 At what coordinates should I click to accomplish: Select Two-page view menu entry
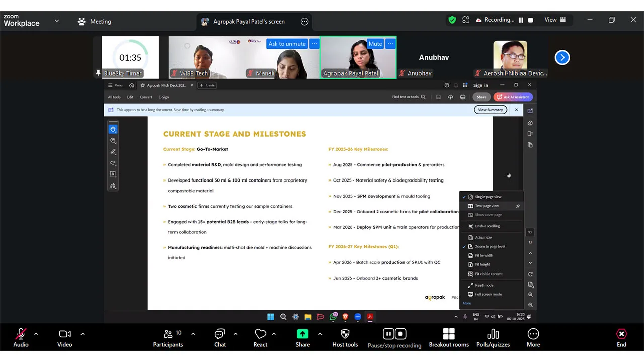pyautogui.click(x=487, y=206)
